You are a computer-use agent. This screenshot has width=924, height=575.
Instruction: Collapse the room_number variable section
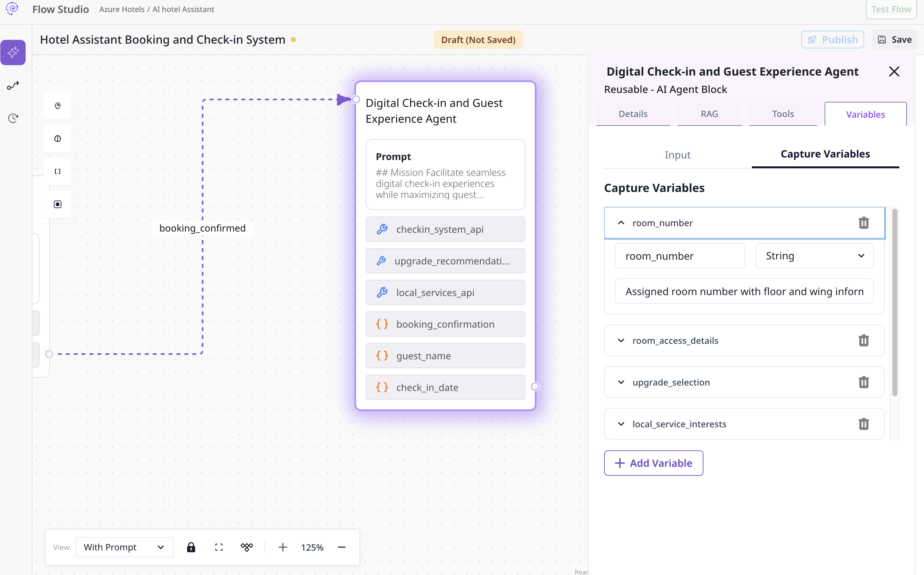tap(621, 223)
